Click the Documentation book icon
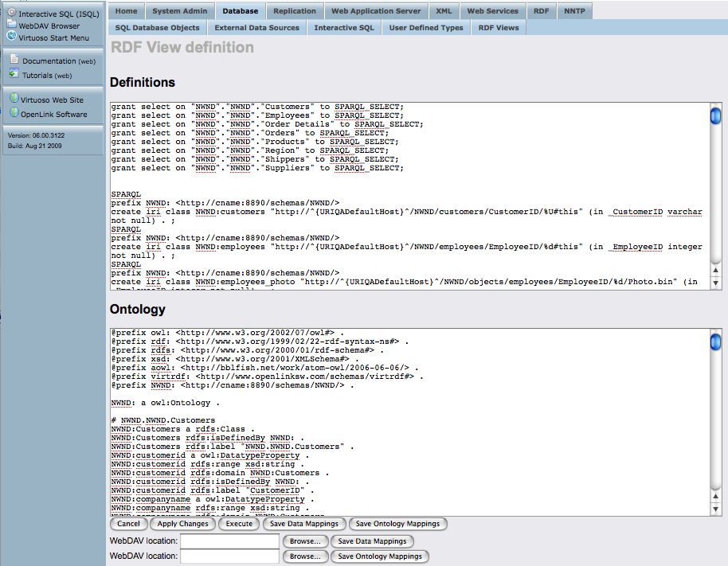 tap(14, 61)
